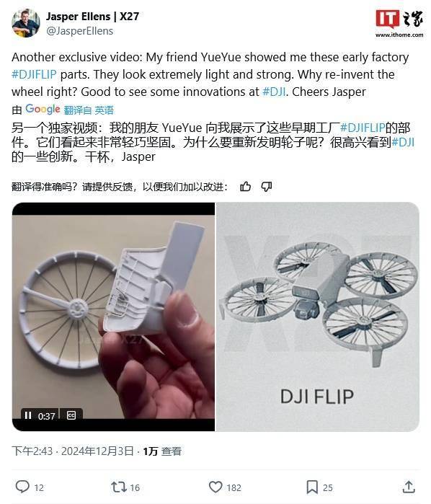Open the #DJIFLIP hashtag in English text
Viewport: 431px width, 504px height.
(x=34, y=74)
